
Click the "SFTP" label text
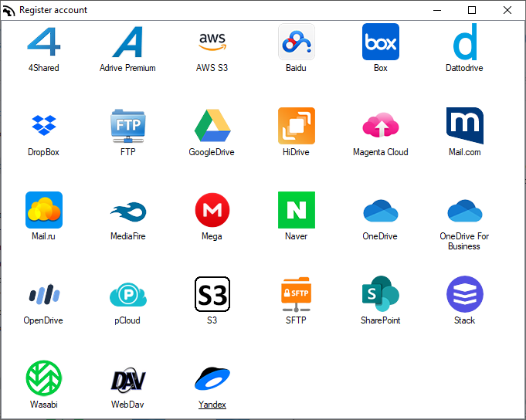pos(296,320)
